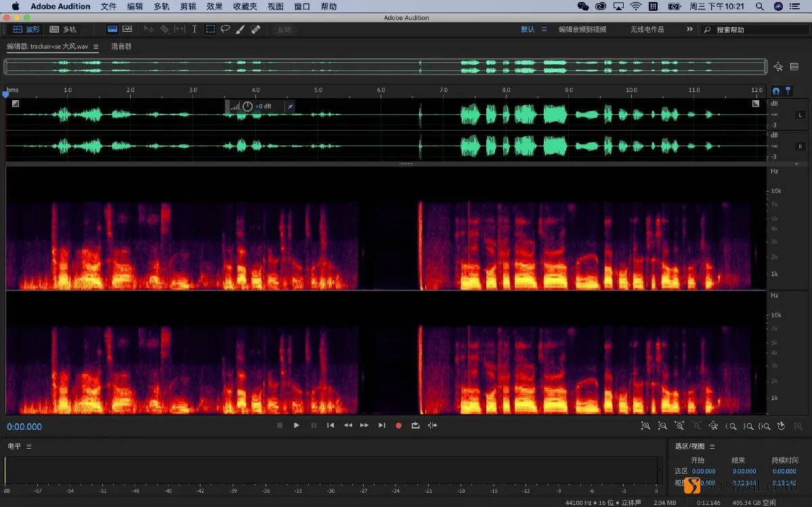
Task: Zoom in at in point
Action: 731,426
